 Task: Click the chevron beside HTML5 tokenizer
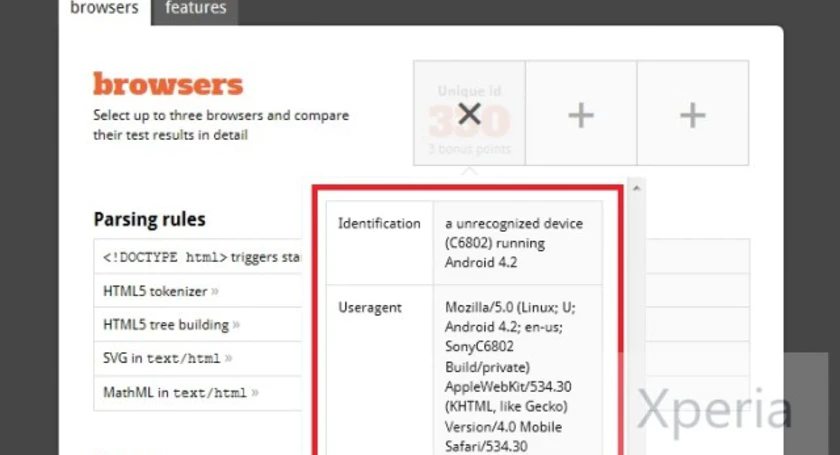(215, 292)
